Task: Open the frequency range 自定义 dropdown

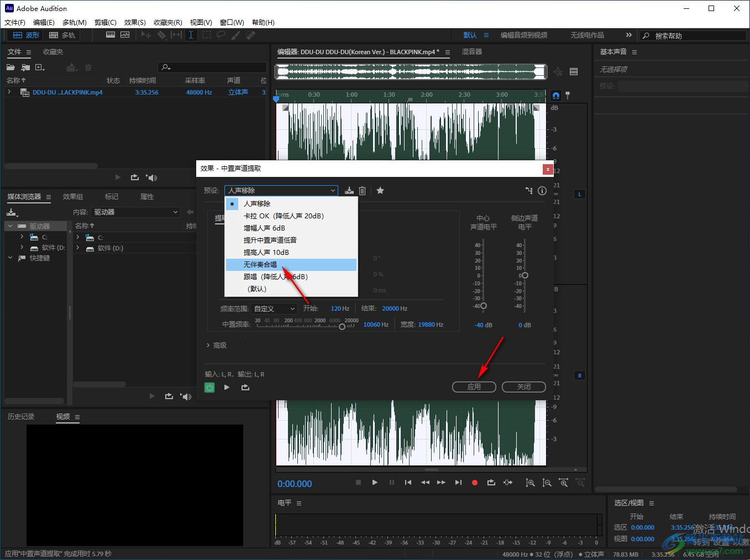Action: 275,308
